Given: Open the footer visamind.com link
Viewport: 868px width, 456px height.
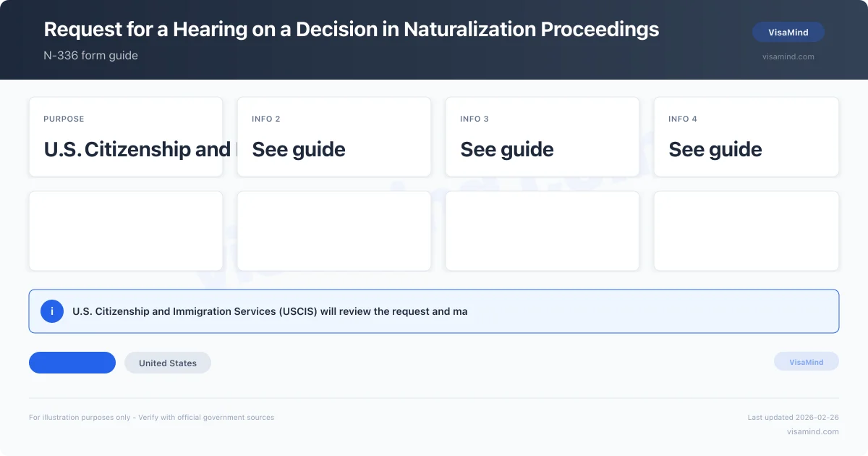Looking at the screenshot, I should [813, 431].
